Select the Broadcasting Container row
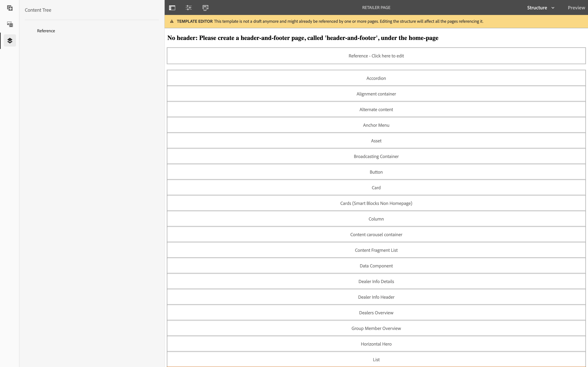The image size is (588, 367). tap(376, 156)
